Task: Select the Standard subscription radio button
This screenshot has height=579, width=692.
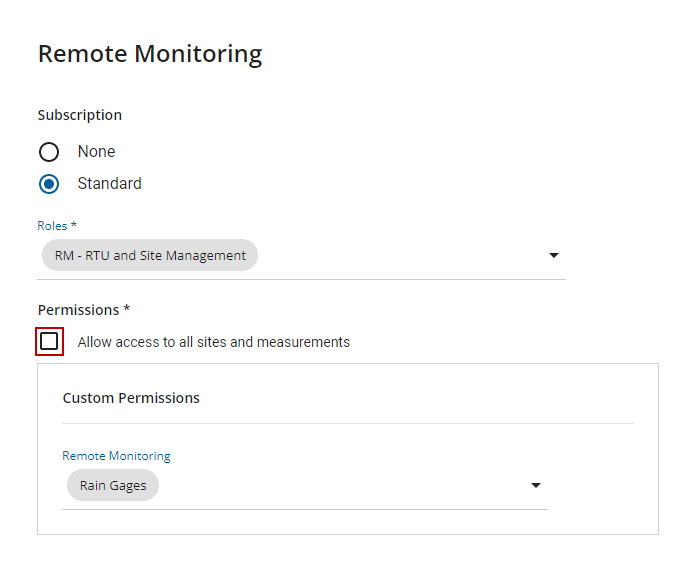Action: click(x=49, y=184)
